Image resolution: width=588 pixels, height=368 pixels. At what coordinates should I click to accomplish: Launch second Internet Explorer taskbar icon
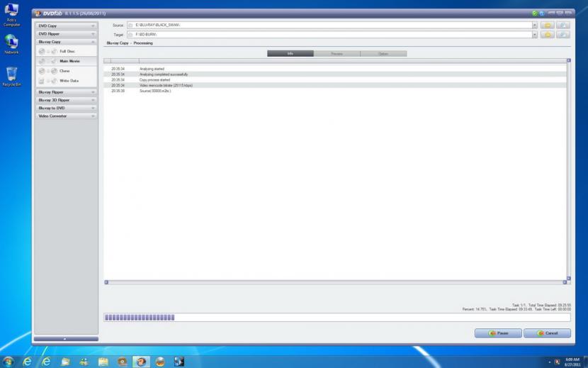46,362
